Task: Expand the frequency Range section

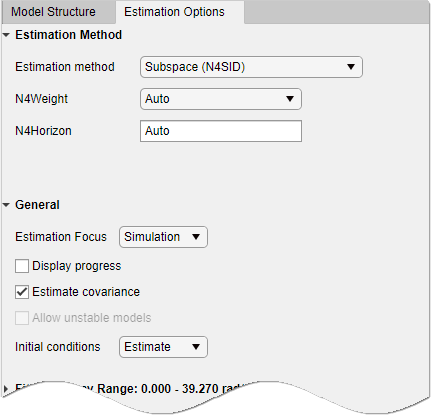Action: [6, 389]
